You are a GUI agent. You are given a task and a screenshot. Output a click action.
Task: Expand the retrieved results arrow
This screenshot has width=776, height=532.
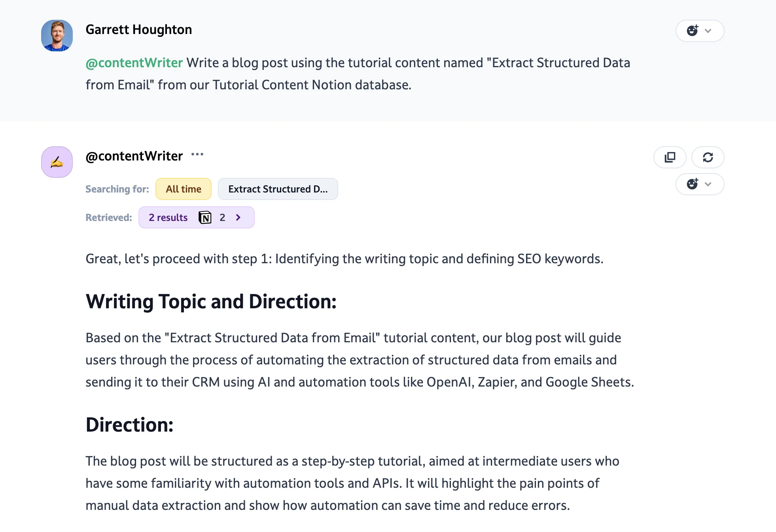(238, 217)
